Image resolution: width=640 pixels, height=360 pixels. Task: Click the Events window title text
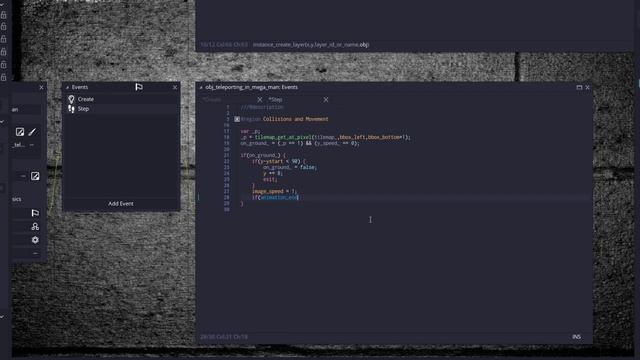click(80, 87)
